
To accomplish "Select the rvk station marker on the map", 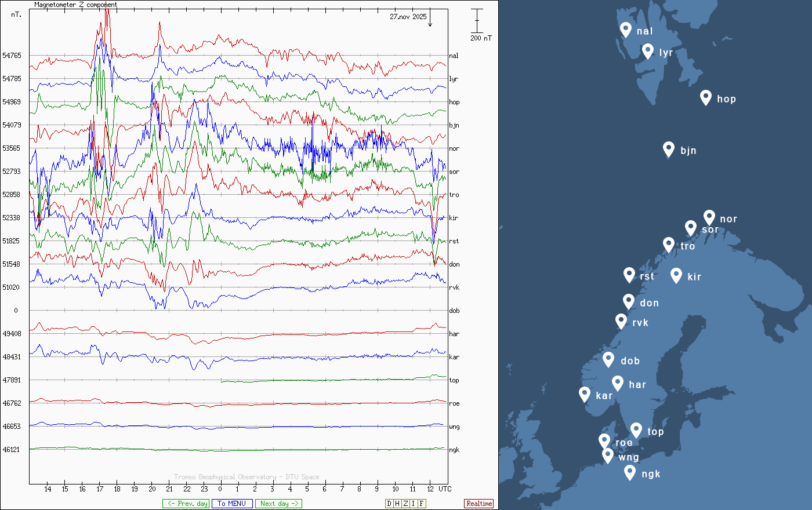I will click(621, 321).
